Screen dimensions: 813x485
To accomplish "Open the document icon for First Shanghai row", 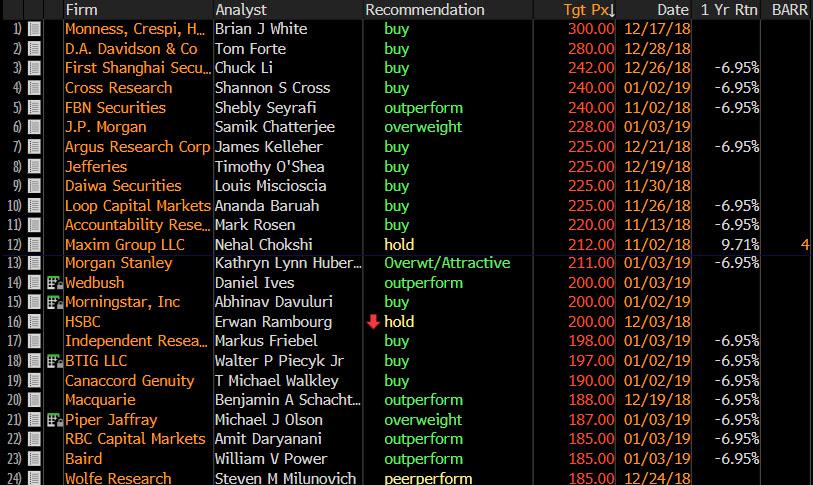I will 34,68.
